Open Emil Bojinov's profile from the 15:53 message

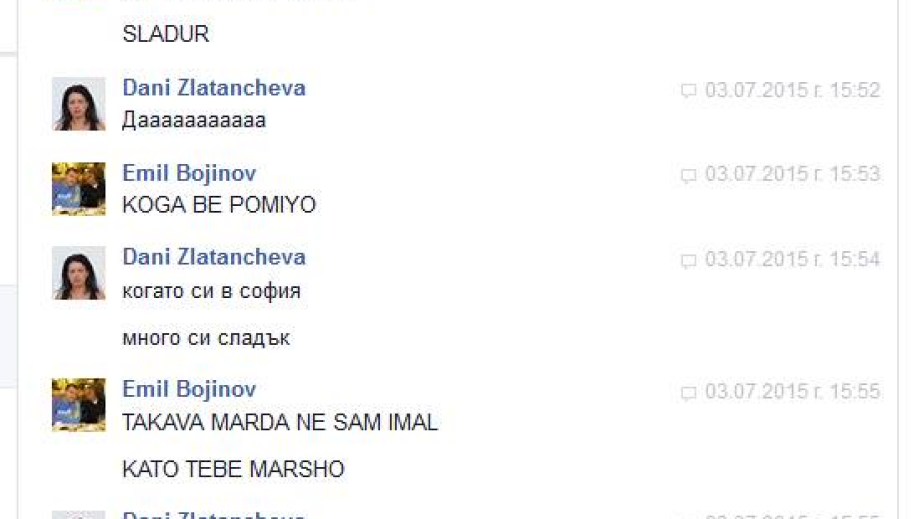[189, 173]
